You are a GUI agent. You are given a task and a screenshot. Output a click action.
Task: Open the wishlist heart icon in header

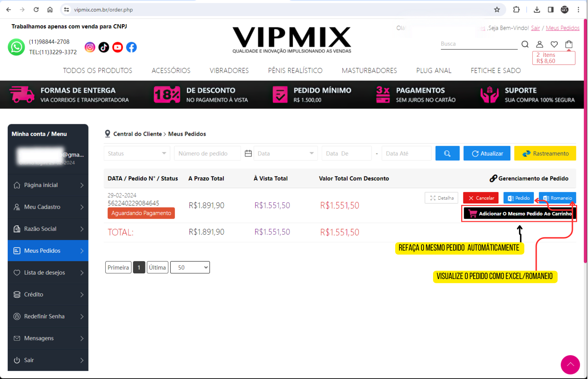(x=554, y=44)
